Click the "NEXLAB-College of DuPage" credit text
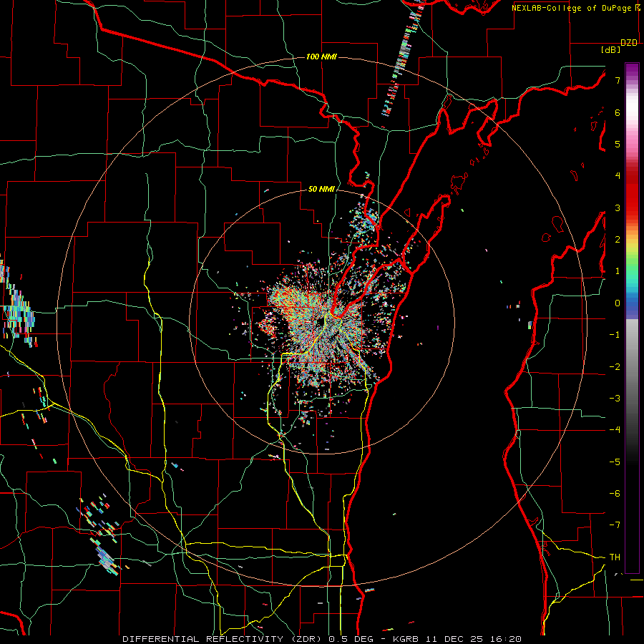This screenshot has width=644, height=644. click(572, 8)
